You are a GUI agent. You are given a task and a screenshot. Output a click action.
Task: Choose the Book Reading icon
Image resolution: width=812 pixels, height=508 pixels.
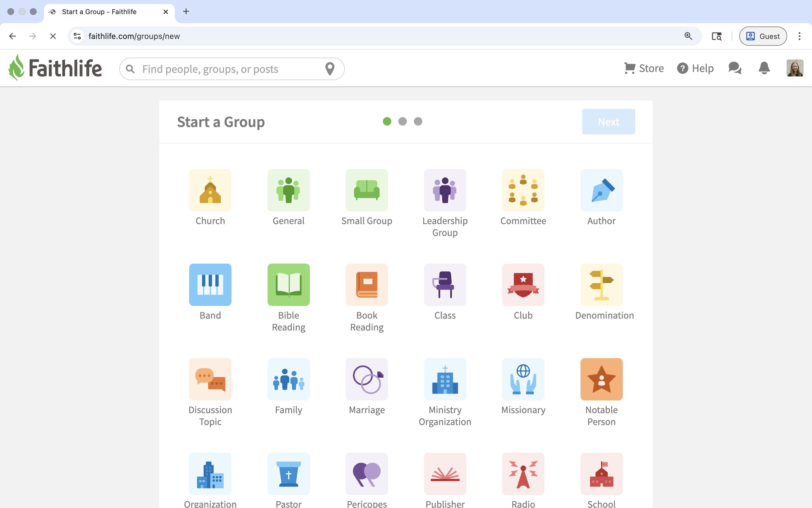(x=367, y=284)
